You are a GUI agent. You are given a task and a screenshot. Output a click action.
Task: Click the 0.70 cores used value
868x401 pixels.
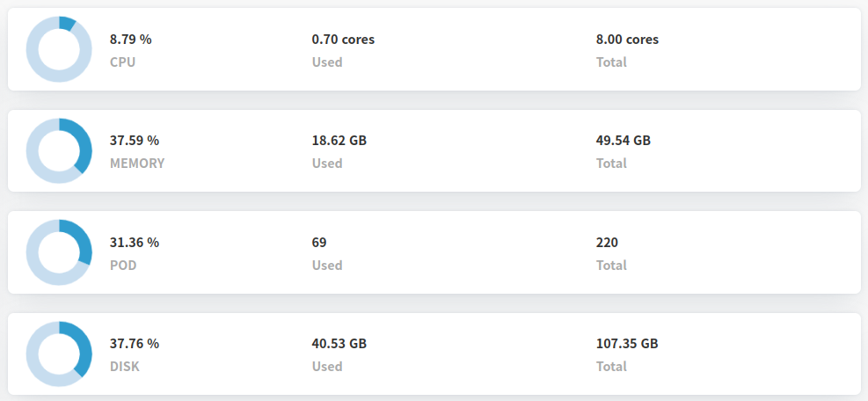coord(343,40)
